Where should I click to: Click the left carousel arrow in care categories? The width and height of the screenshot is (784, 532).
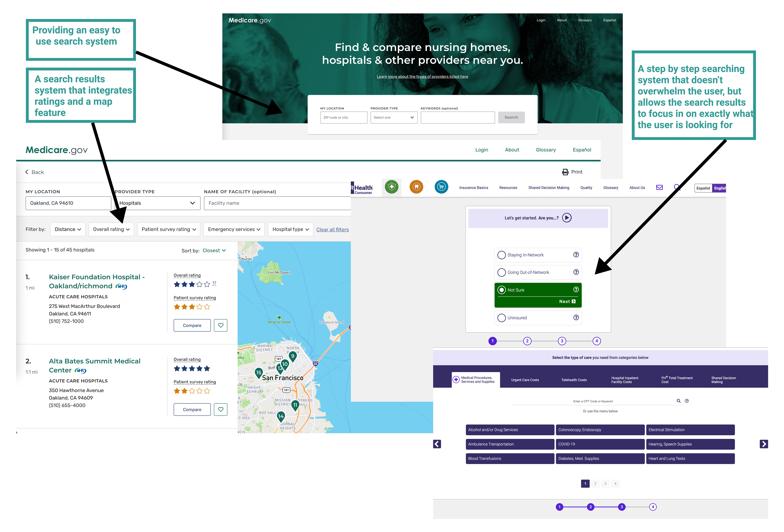[437, 444]
